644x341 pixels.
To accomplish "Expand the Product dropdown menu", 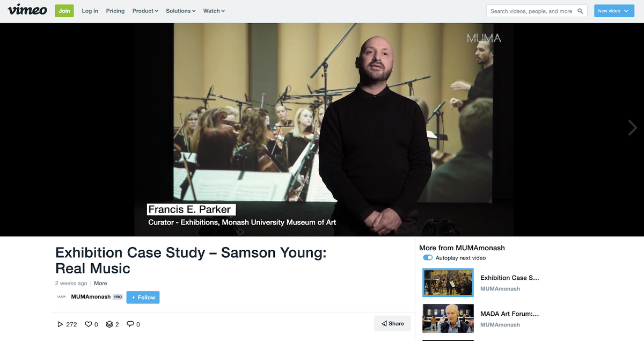I will pyautogui.click(x=145, y=11).
